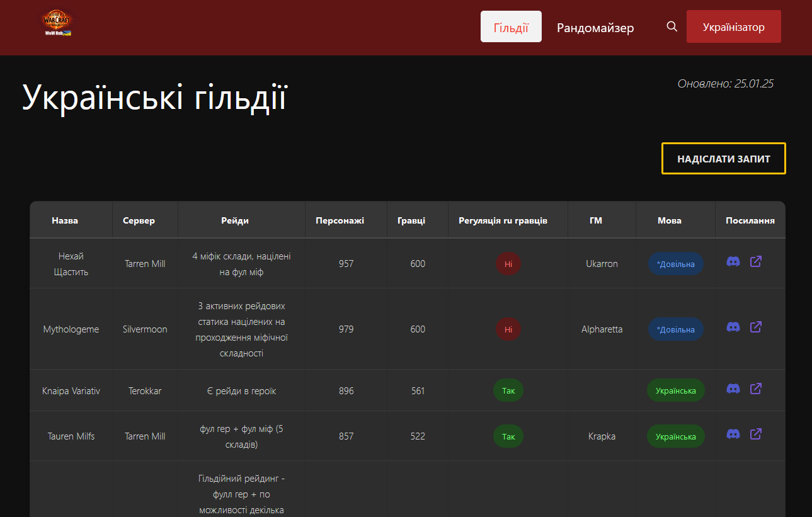
Task: Select the Українська language badge for Tauren Milfs
Action: coord(675,436)
